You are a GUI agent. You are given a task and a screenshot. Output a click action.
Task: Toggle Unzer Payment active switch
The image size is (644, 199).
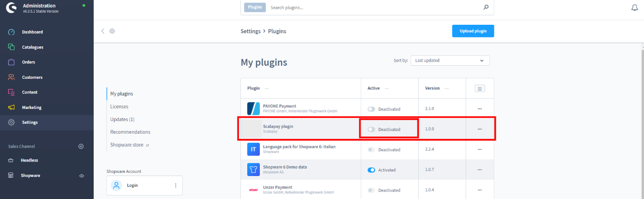pyautogui.click(x=371, y=190)
